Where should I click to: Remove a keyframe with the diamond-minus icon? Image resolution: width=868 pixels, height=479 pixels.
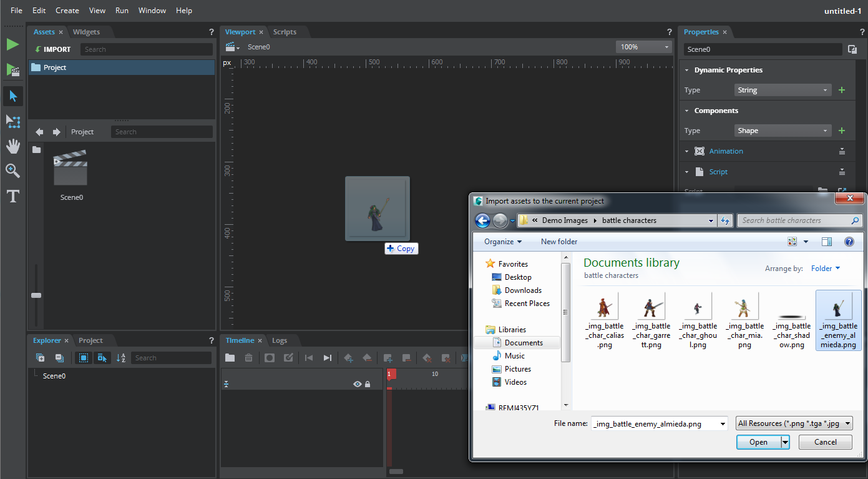[367, 358]
